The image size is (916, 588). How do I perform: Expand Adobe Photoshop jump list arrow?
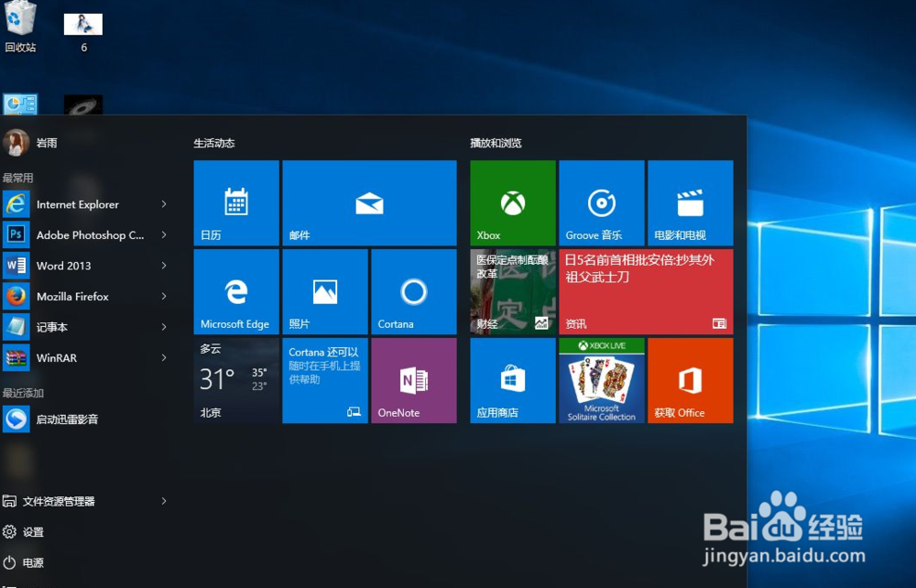(x=164, y=234)
